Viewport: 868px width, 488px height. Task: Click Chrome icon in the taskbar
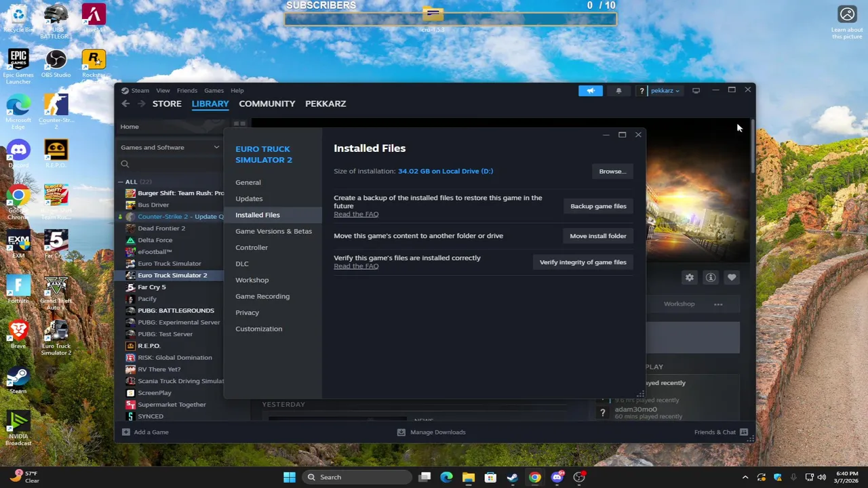click(x=535, y=477)
